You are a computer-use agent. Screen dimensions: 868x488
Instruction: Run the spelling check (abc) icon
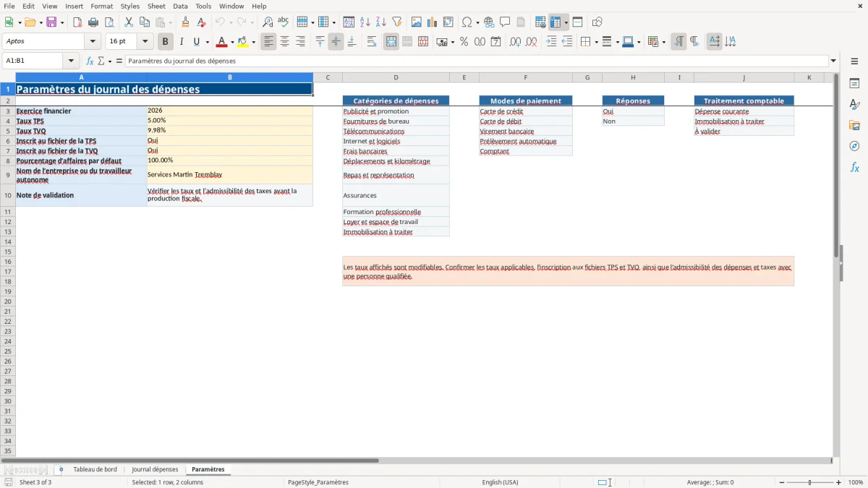284,22
